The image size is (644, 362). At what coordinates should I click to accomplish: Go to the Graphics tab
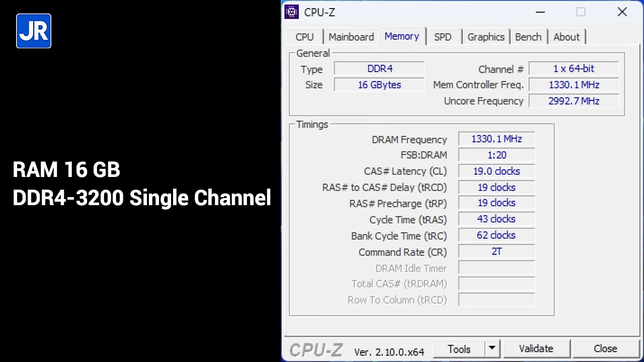pyautogui.click(x=486, y=37)
